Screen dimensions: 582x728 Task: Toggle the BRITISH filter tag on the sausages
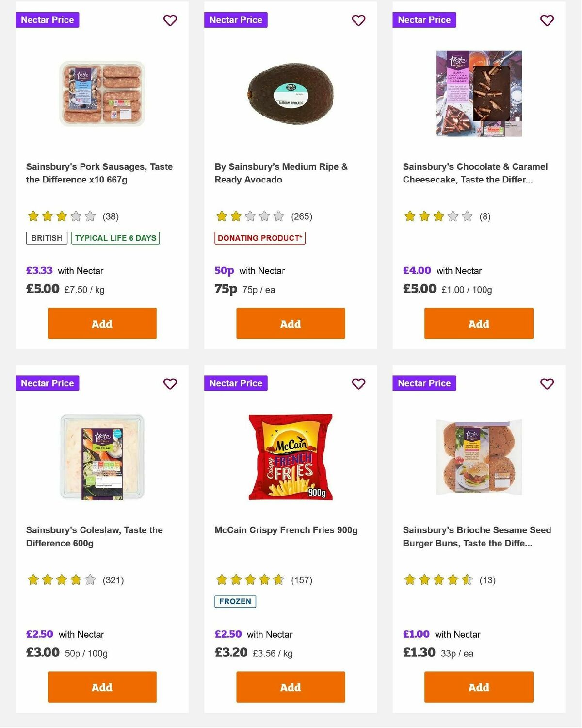point(46,238)
